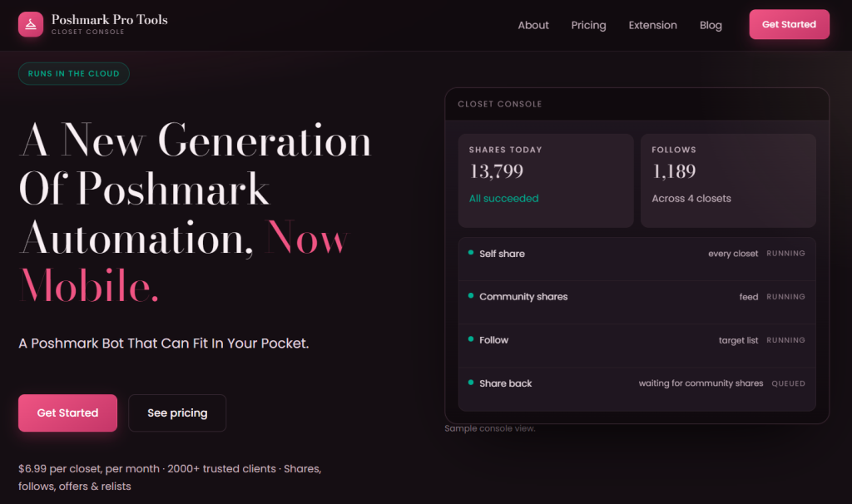Click the RUNS IN THE CLOUD badge

74,73
